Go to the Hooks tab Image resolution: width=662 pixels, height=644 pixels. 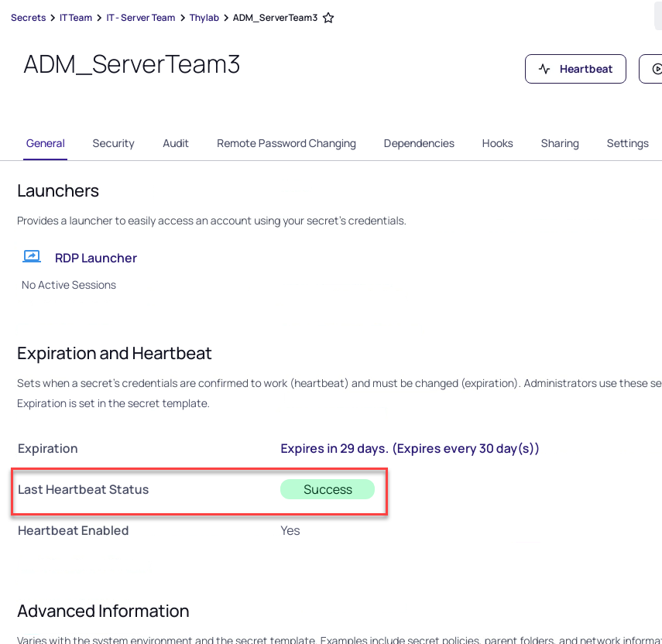497,143
